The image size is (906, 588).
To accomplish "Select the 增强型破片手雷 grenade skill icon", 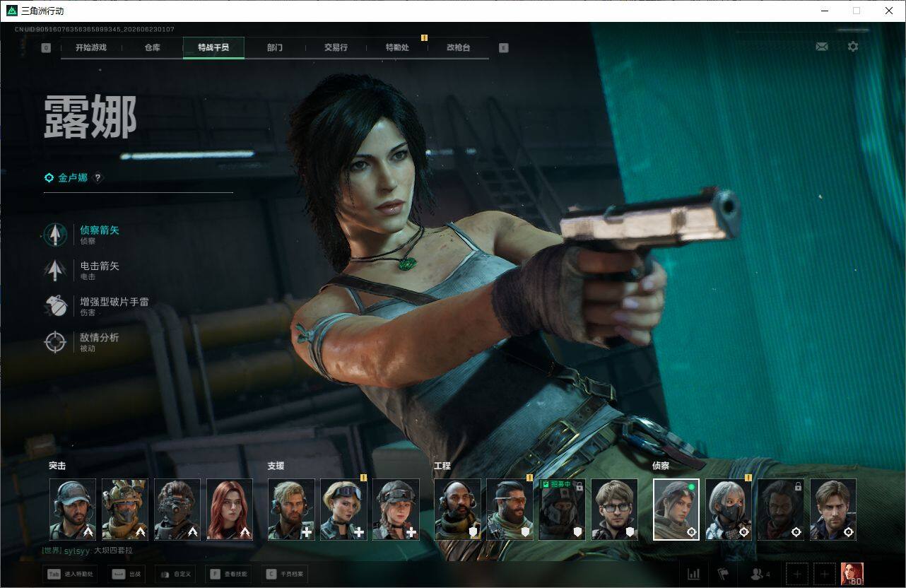I will click(x=55, y=306).
